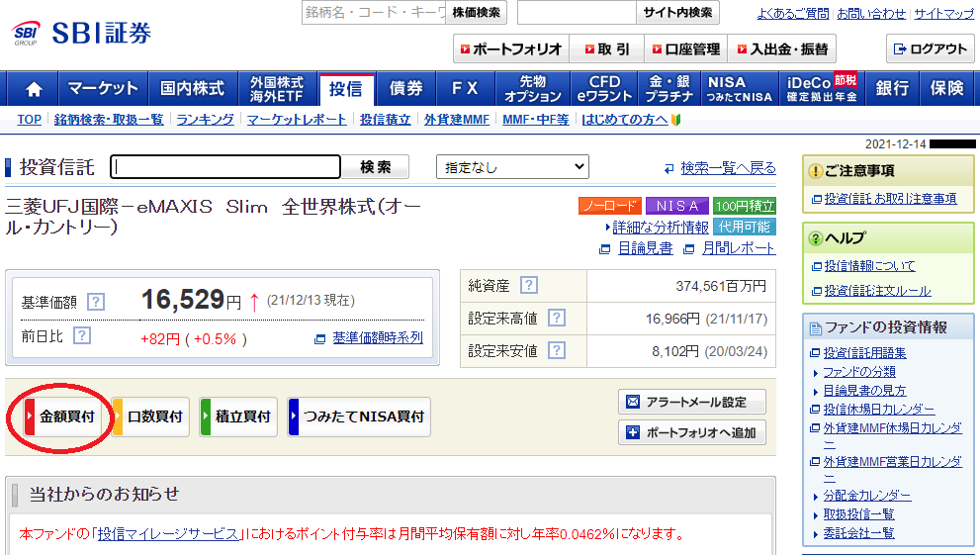
Task: Click the 100円積立 badge
Action: point(745,206)
